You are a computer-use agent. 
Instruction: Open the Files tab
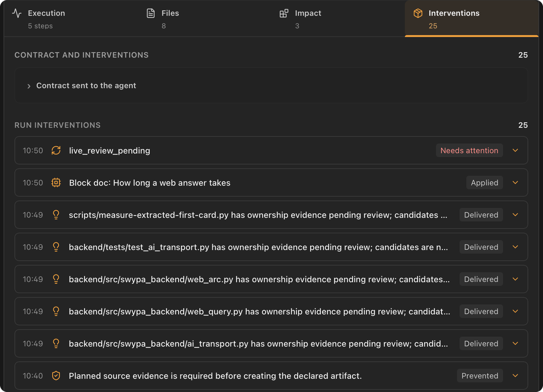point(205,19)
